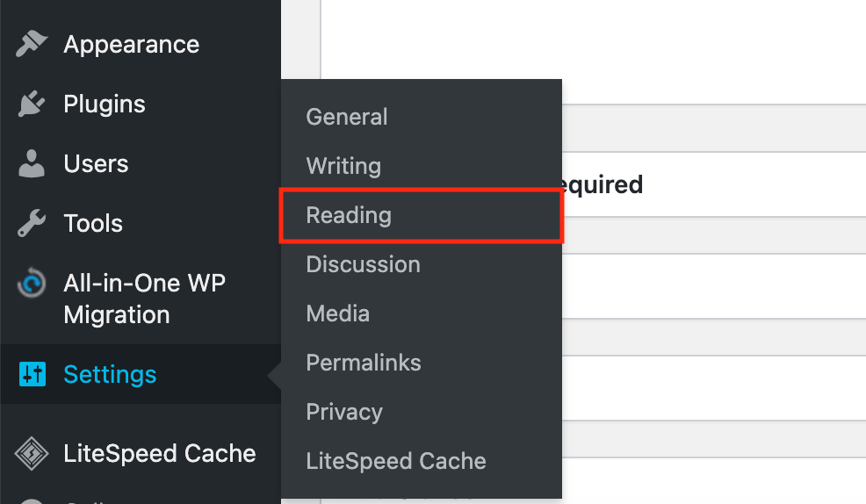Open the Appearance menu

tap(131, 45)
